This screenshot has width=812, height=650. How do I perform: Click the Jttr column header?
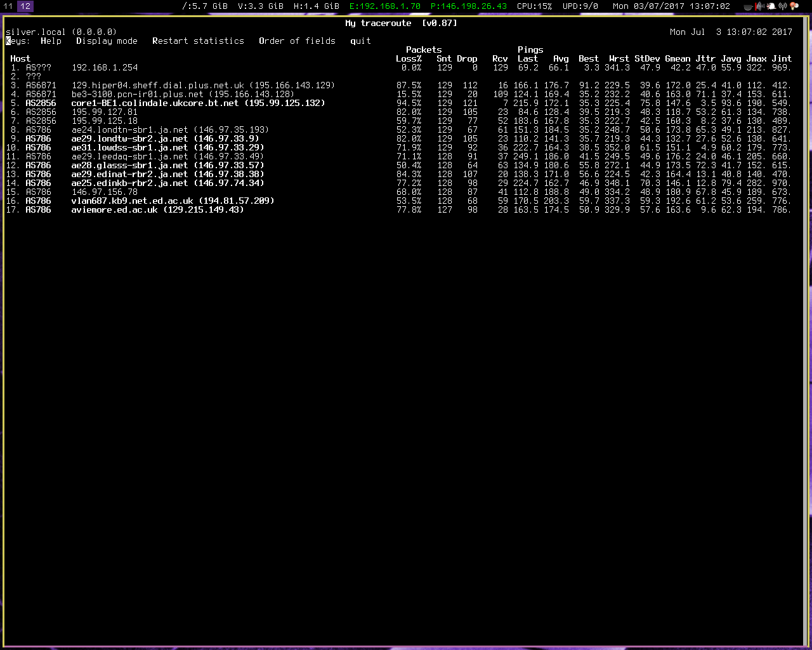pyautogui.click(x=705, y=58)
